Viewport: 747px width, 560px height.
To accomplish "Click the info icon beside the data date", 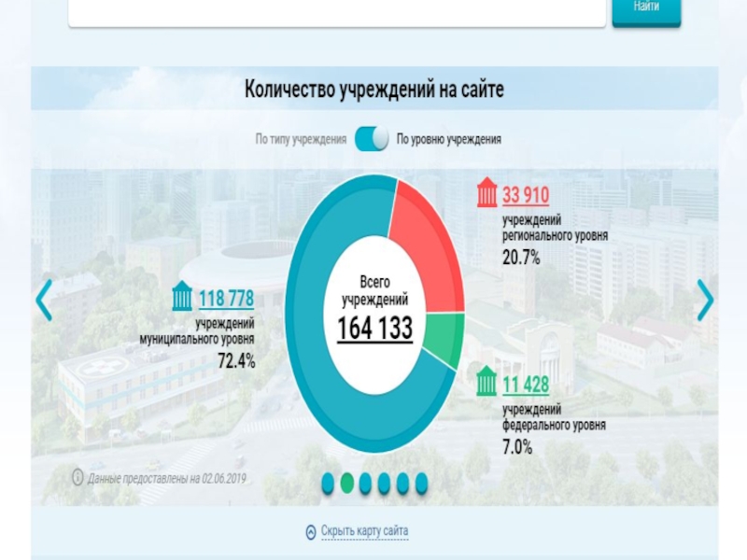I will (78, 478).
